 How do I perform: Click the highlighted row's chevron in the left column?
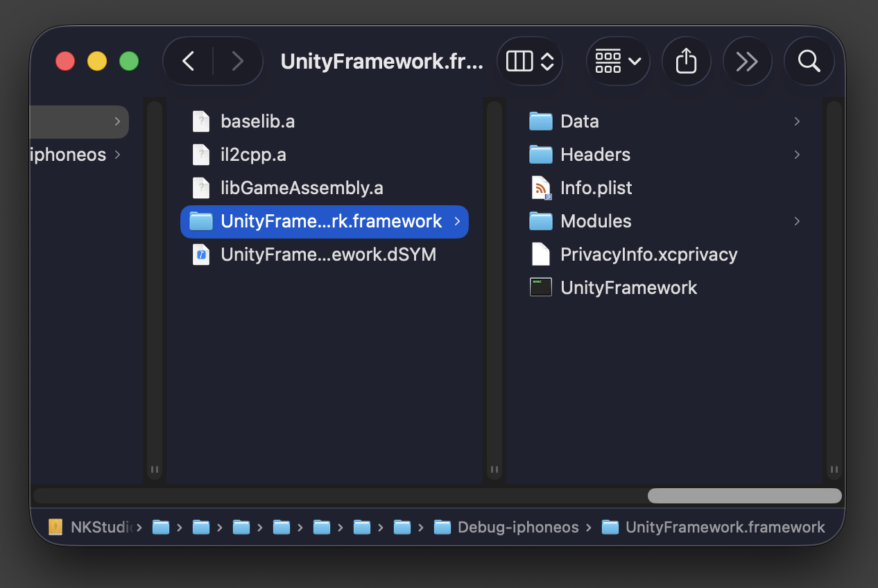pos(117,121)
